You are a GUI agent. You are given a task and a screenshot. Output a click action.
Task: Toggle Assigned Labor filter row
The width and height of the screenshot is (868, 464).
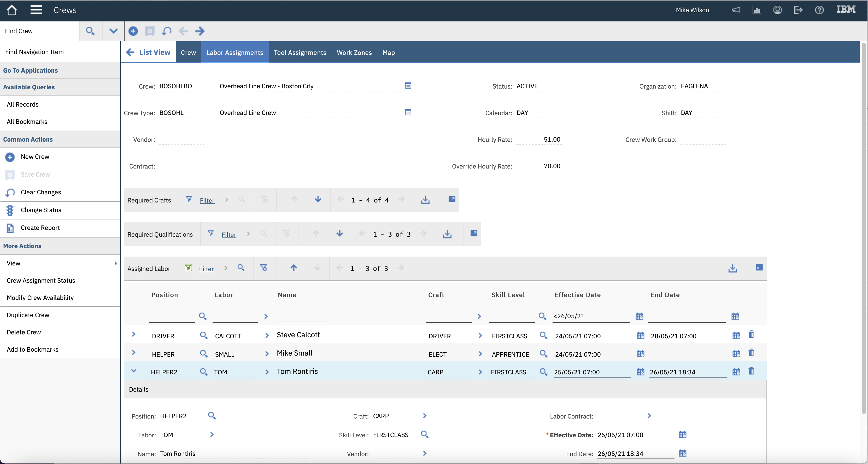pos(206,269)
